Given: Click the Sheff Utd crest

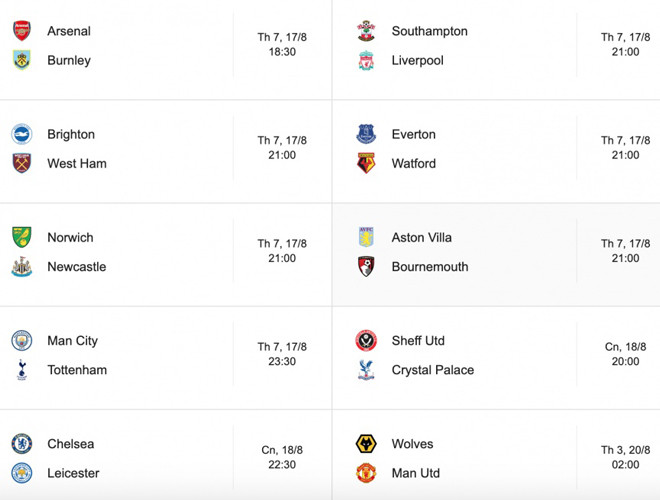Looking at the screenshot, I should [367, 341].
